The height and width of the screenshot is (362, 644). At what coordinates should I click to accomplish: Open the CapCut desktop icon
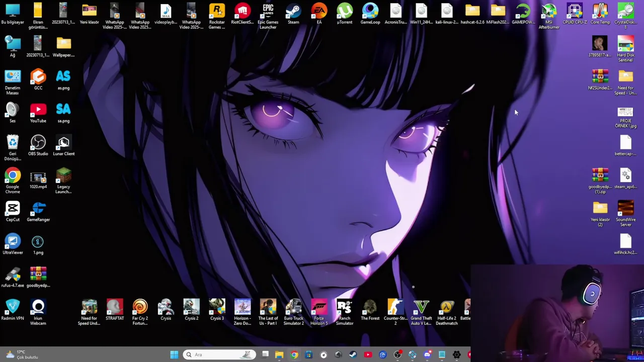click(13, 212)
